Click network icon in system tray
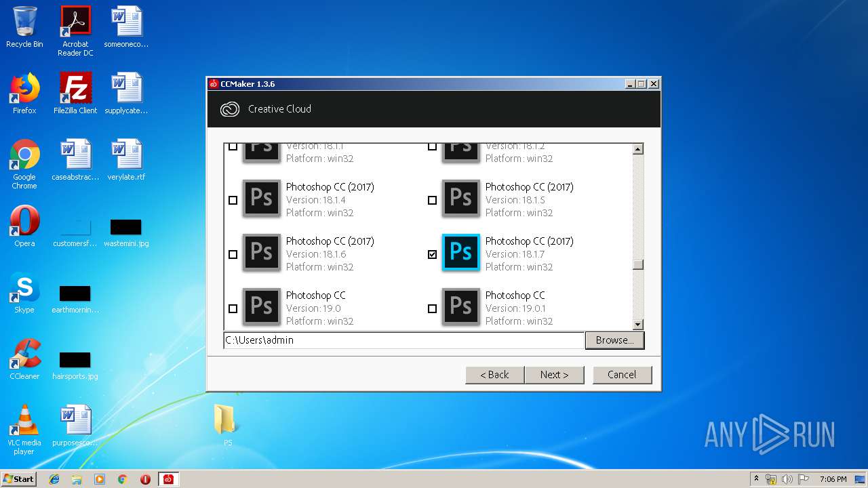The image size is (868, 488). (x=771, y=479)
